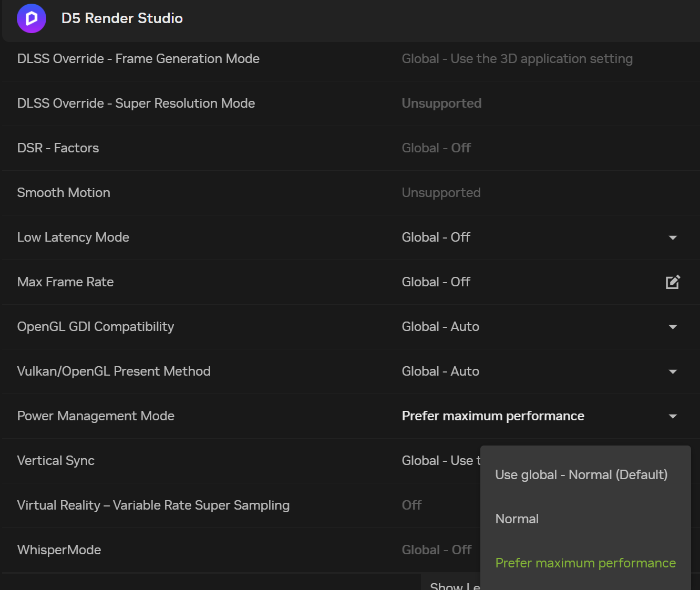Click the WhisperMode setting label
The image size is (700, 590).
point(59,550)
